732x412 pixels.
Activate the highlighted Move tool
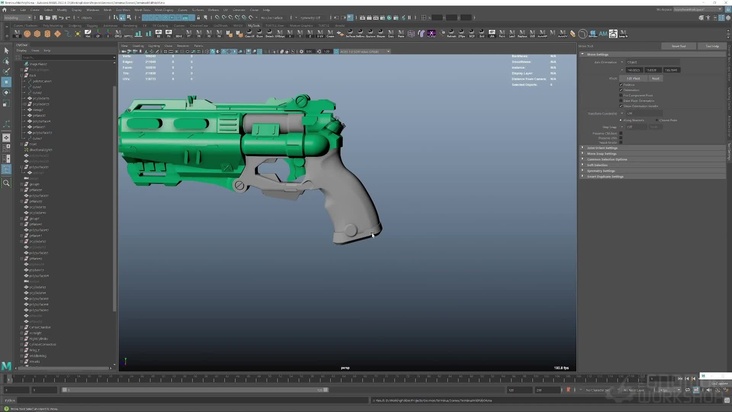coord(6,82)
